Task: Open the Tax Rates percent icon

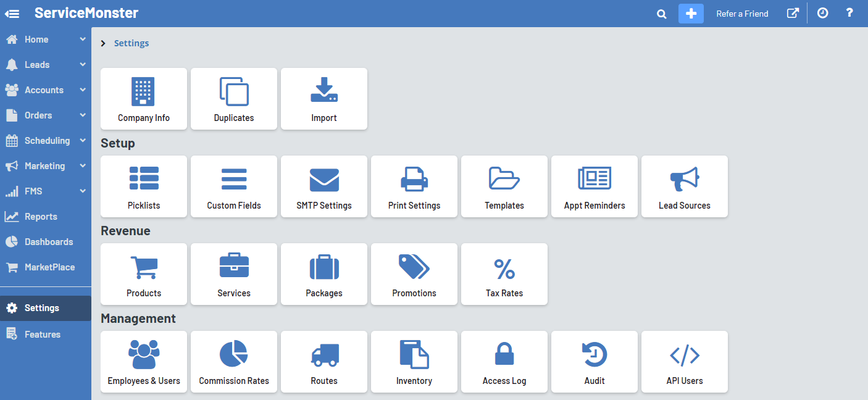Action: tap(504, 268)
